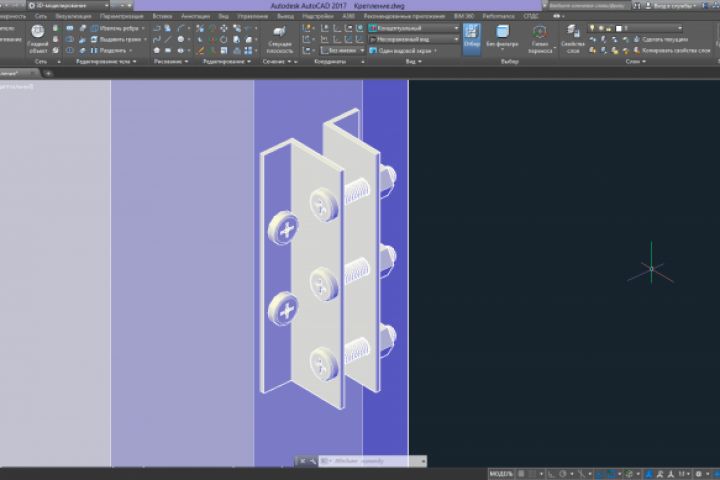Viewport: 720px width, 480px height.
Task: Expand the Layers (Слои) panel
Action: tap(636, 61)
